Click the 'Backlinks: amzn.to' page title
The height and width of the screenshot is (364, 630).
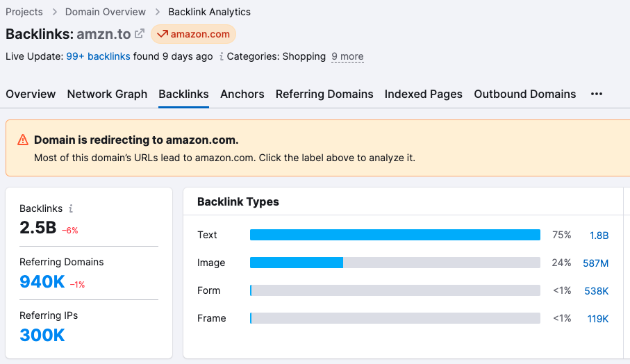click(68, 34)
